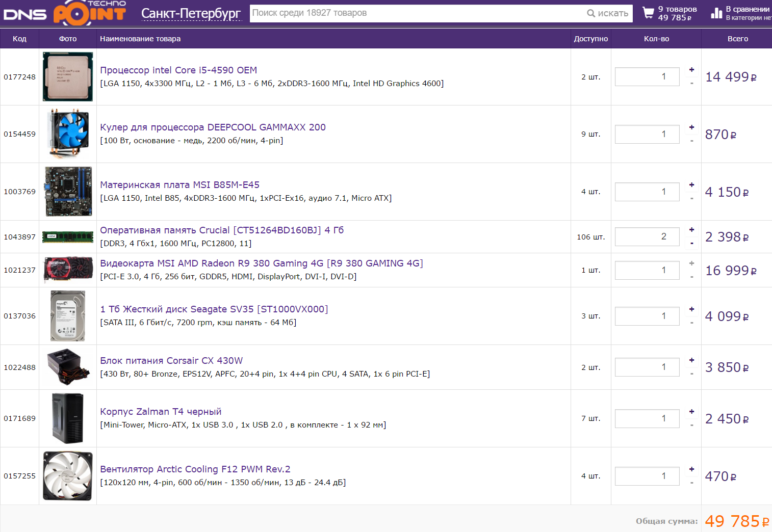Image resolution: width=772 pixels, height=532 pixels.
Task: Click product code 1021237
Action: [19, 270]
